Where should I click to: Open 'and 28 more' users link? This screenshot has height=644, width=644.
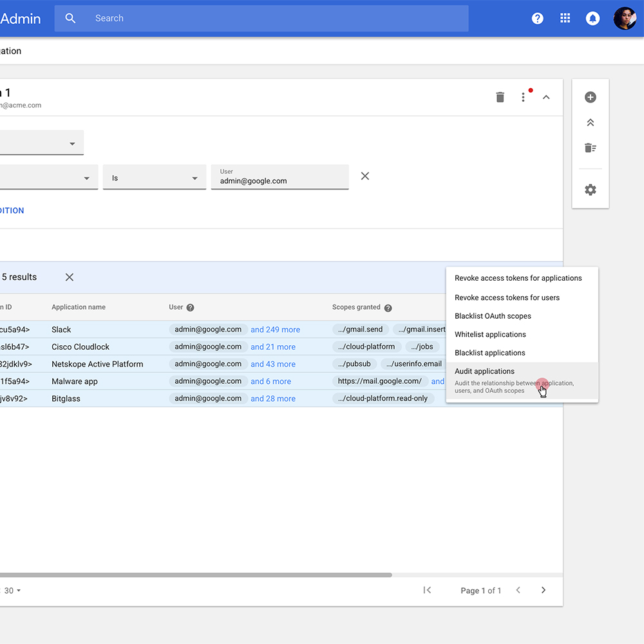[273, 399]
